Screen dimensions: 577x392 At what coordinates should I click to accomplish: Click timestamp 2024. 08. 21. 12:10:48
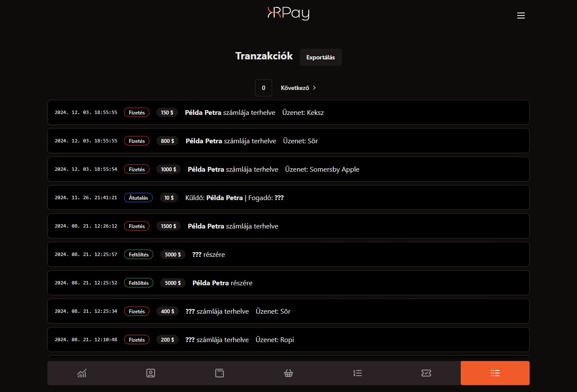pyautogui.click(x=86, y=340)
